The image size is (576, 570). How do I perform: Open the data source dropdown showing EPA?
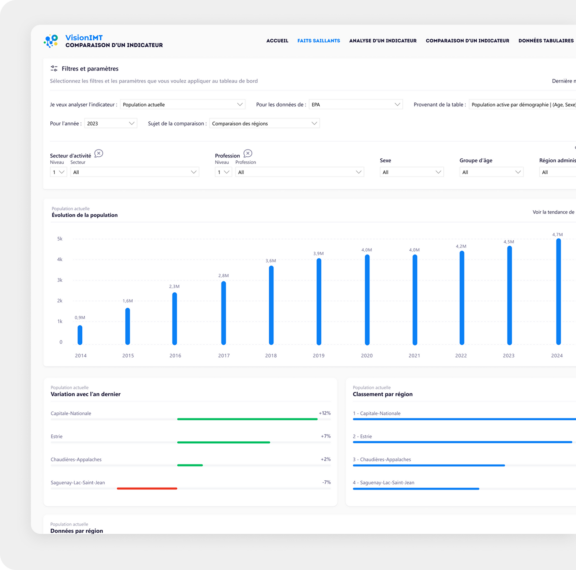[x=356, y=105]
